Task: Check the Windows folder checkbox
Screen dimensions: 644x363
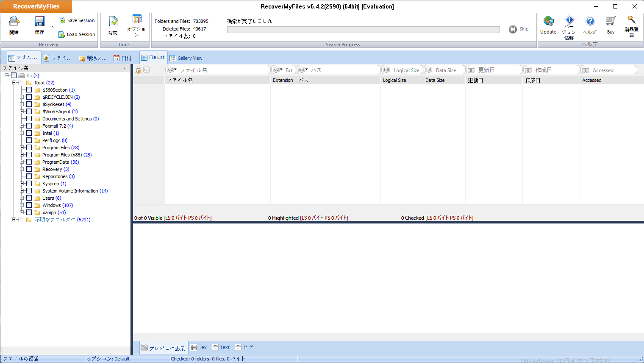Action: coord(29,205)
